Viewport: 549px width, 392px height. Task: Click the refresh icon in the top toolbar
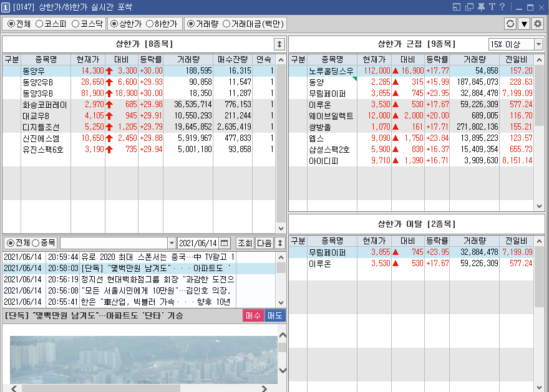click(510, 24)
